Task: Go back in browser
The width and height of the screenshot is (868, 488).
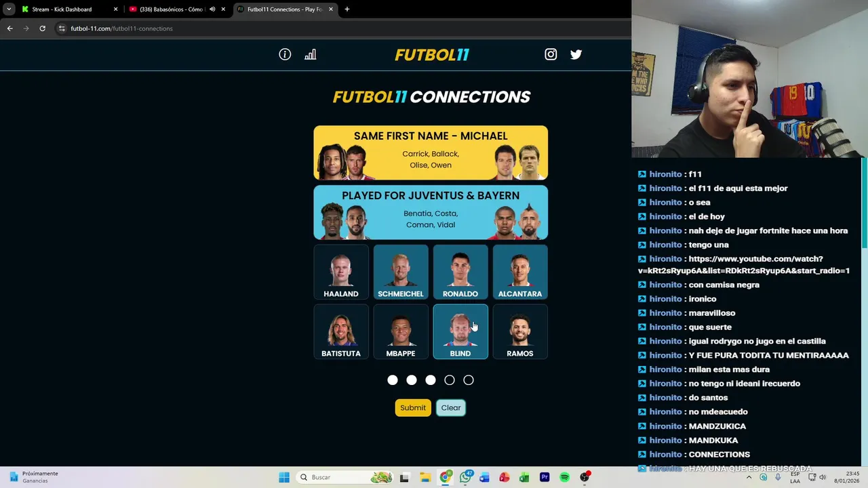Action: (x=9, y=28)
